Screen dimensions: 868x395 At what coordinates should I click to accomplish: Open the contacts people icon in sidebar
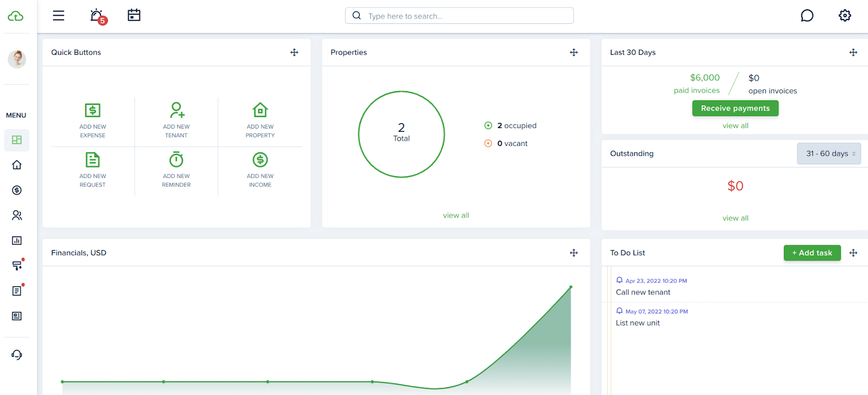(17, 215)
